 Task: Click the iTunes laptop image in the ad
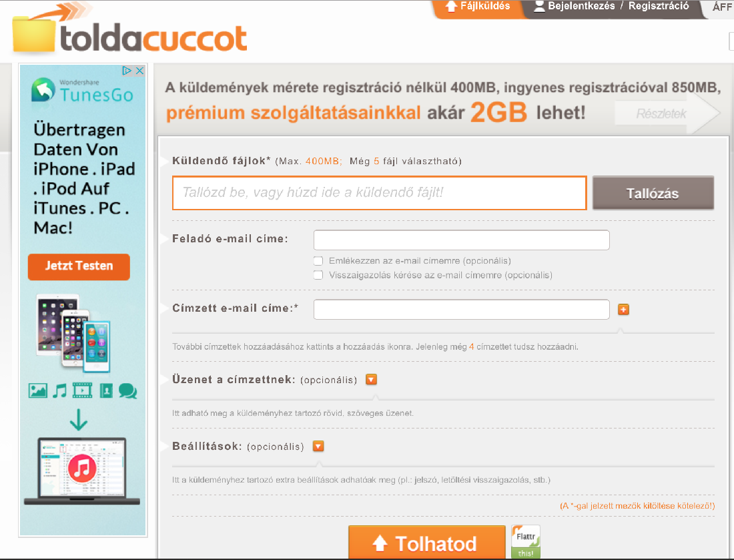82,471
